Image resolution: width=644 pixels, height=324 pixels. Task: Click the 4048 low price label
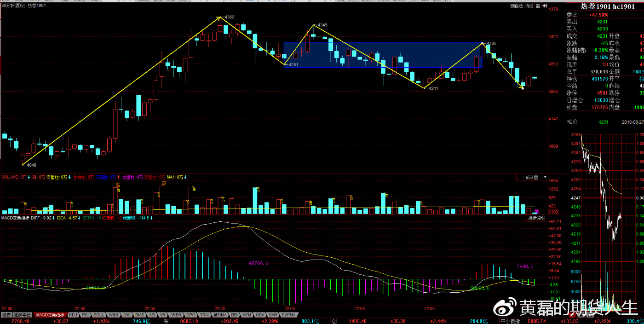31,165
